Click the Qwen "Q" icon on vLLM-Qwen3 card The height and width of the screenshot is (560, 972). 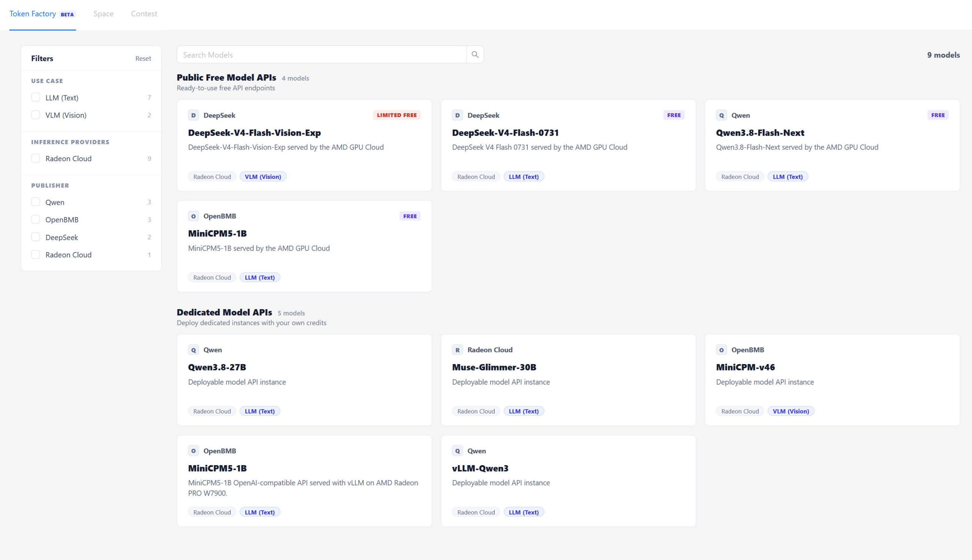pyautogui.click(x=458, y=451)
